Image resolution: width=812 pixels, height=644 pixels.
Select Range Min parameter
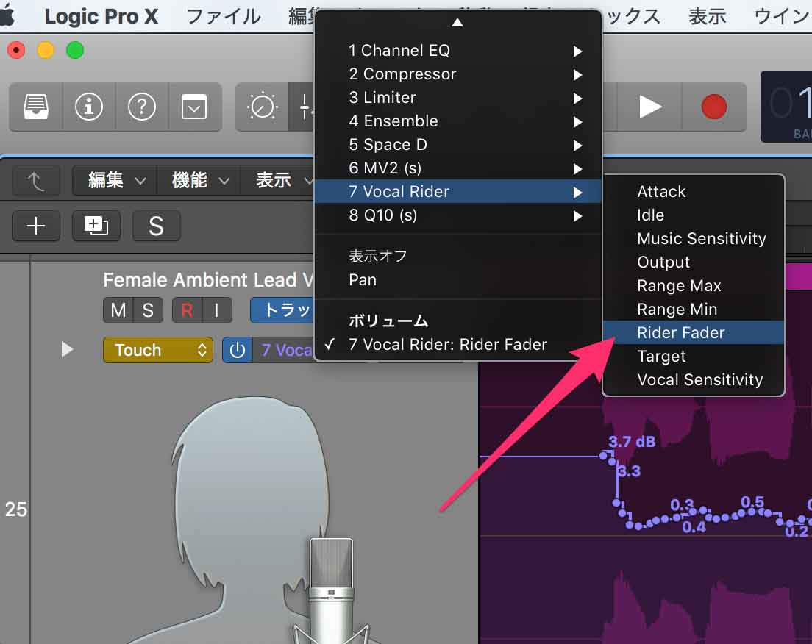694,310
